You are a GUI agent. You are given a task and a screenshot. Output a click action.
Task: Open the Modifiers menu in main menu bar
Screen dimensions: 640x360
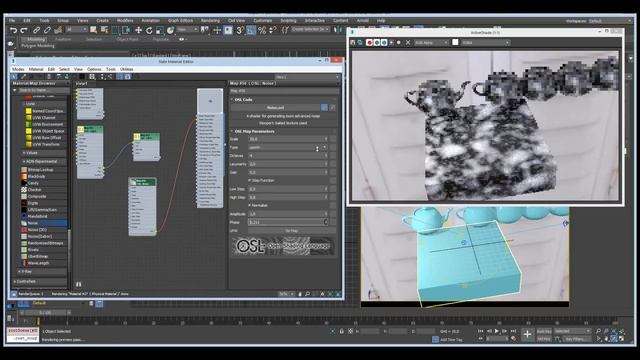(125, 20)
